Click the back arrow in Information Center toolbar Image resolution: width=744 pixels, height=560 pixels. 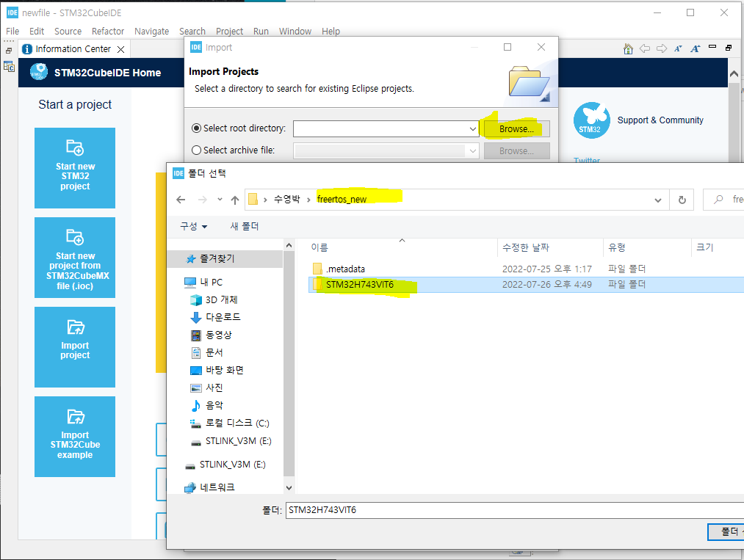click(x=644, y=48)
